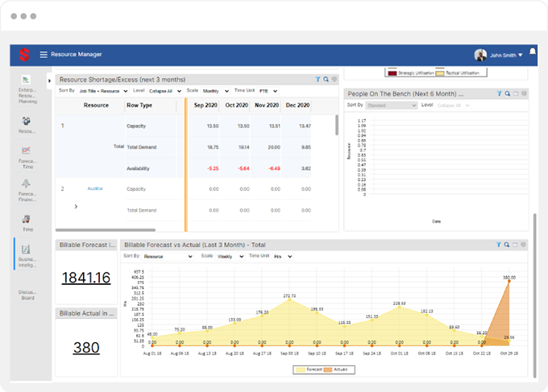Open Sort By Resource dropdown in forecast chart
This screenshot has width=548, height=392.
168,257
